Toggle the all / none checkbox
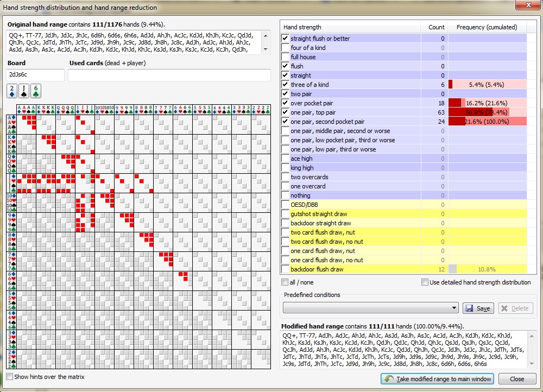 (285, 282)
